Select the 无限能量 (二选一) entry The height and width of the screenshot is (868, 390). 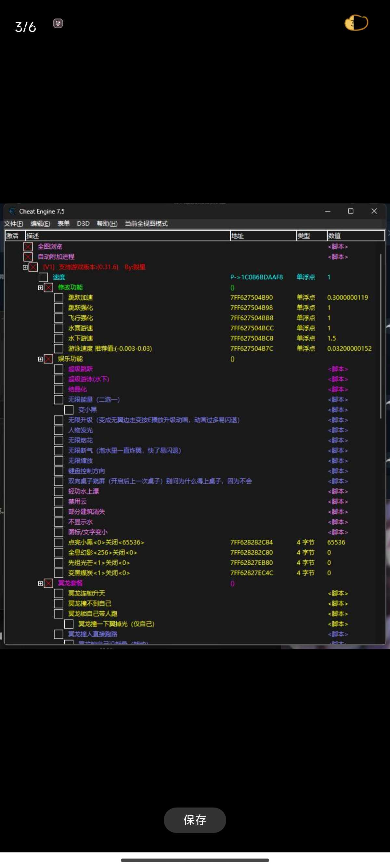pyautogui.click(x=94, y=400)
